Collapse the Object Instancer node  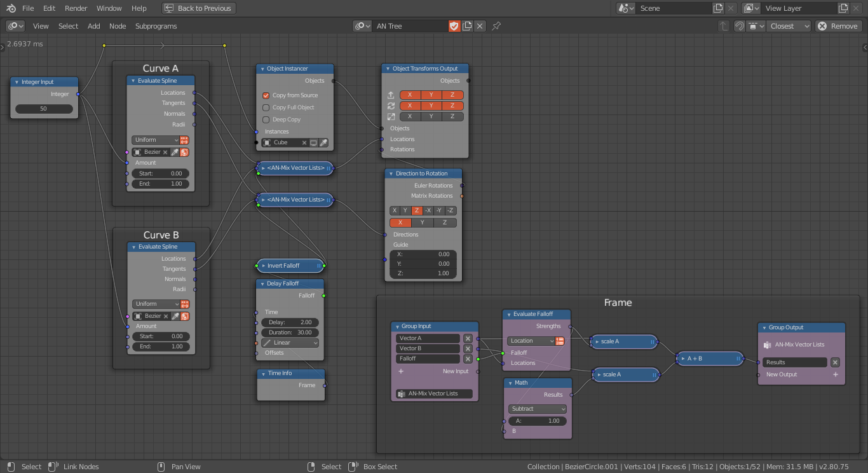click(x=261, y=69)
